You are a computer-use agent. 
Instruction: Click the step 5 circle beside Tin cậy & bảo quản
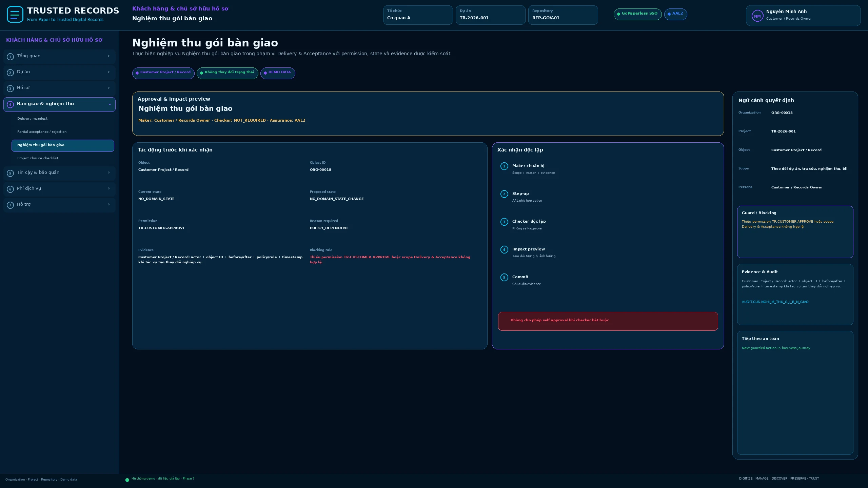tap(10, 173)
